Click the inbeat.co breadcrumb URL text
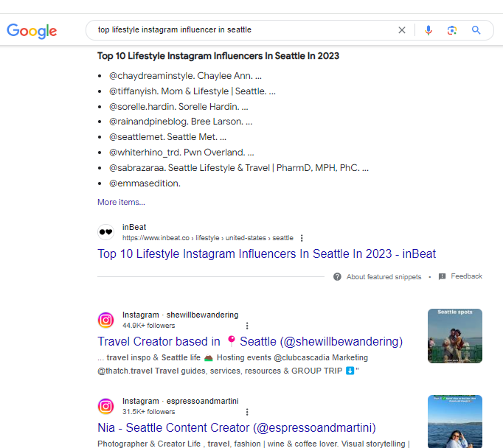The height and width of the screenshot is (448, 503). [x=208, y=238]
